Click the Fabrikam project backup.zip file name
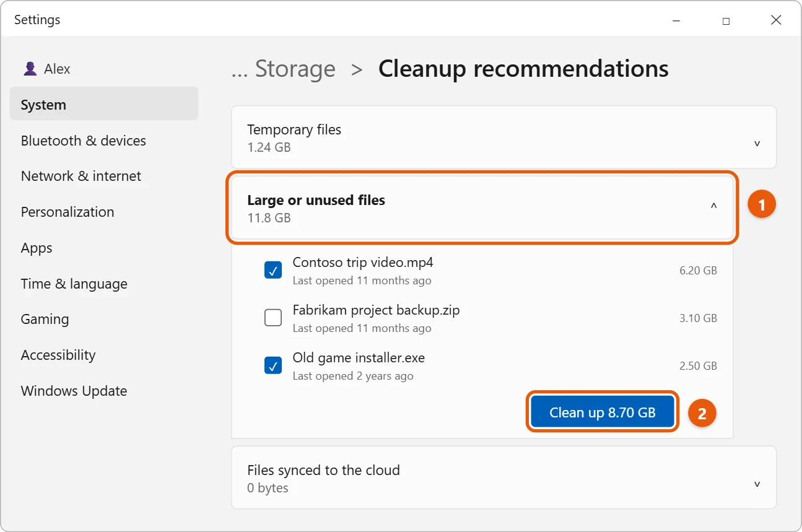 (x=376, y=310)
